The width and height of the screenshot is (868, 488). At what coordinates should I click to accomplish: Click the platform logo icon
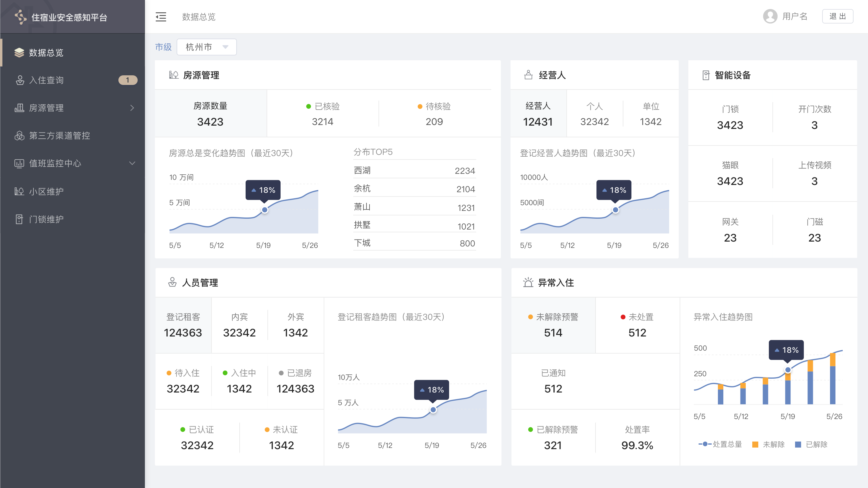(x=20, y=17)
